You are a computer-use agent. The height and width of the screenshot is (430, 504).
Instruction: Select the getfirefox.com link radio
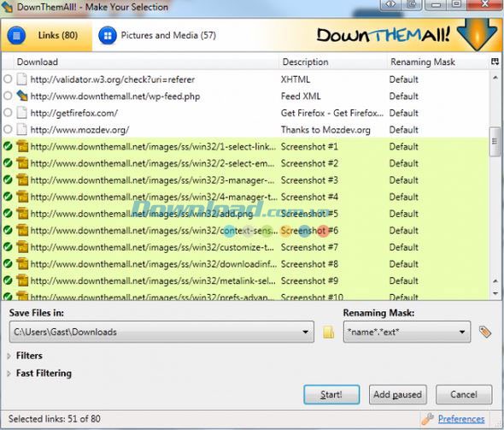pos(8,113)
